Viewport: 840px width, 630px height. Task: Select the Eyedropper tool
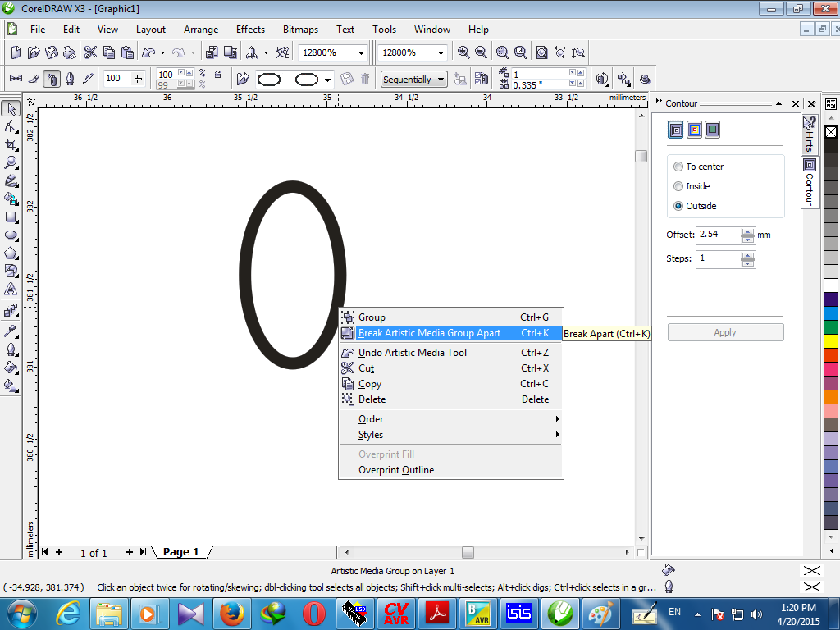click(11, 331)
